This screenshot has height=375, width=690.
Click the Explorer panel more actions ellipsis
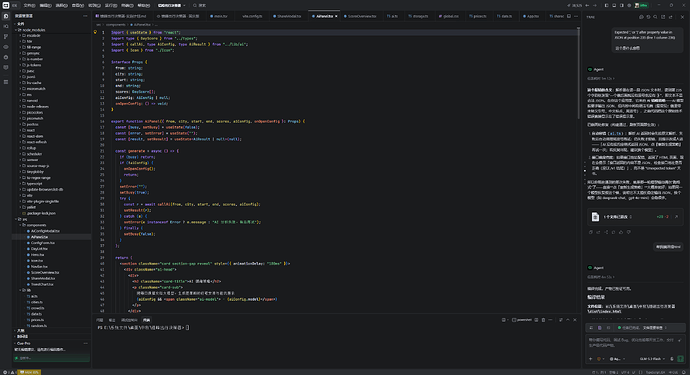[85, 16]
